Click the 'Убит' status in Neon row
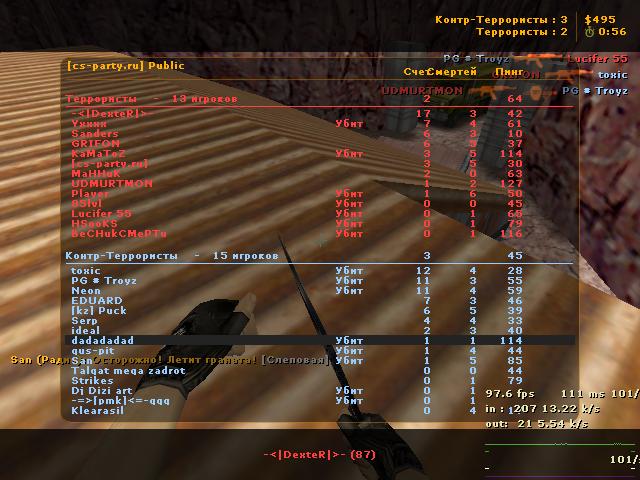This screenshot has height=480, width=640. pos(349,291)
